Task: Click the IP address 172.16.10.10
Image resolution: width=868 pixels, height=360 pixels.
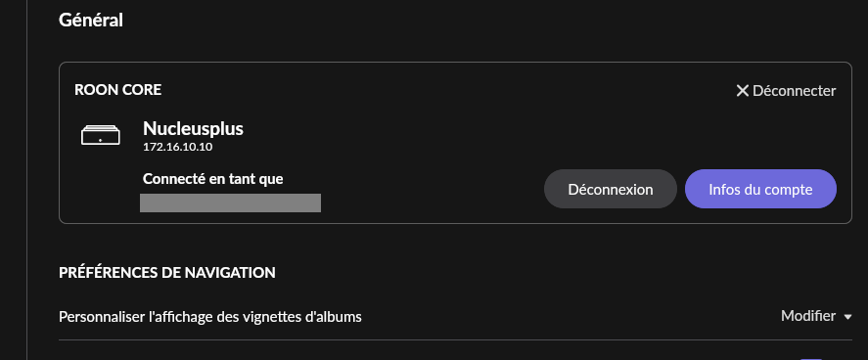Action: point(178,148)
